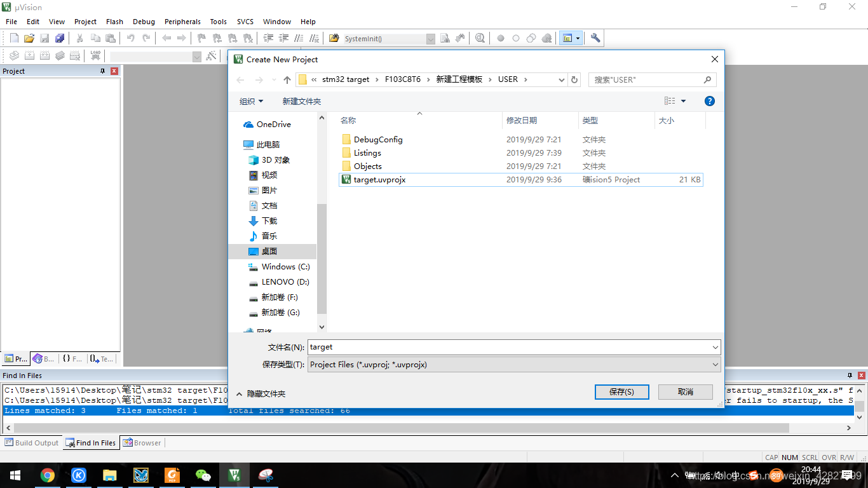Expand the address bar path history dropdown

[x=561, y=80]
